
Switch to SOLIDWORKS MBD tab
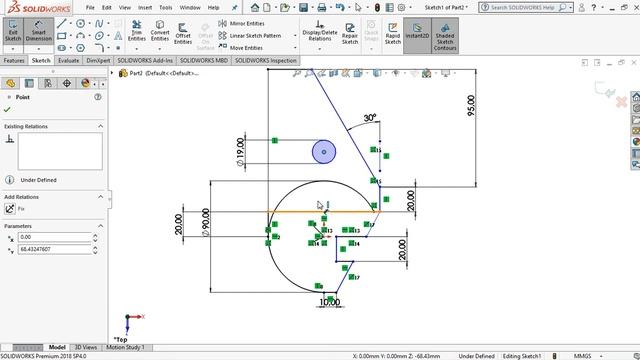204,60
